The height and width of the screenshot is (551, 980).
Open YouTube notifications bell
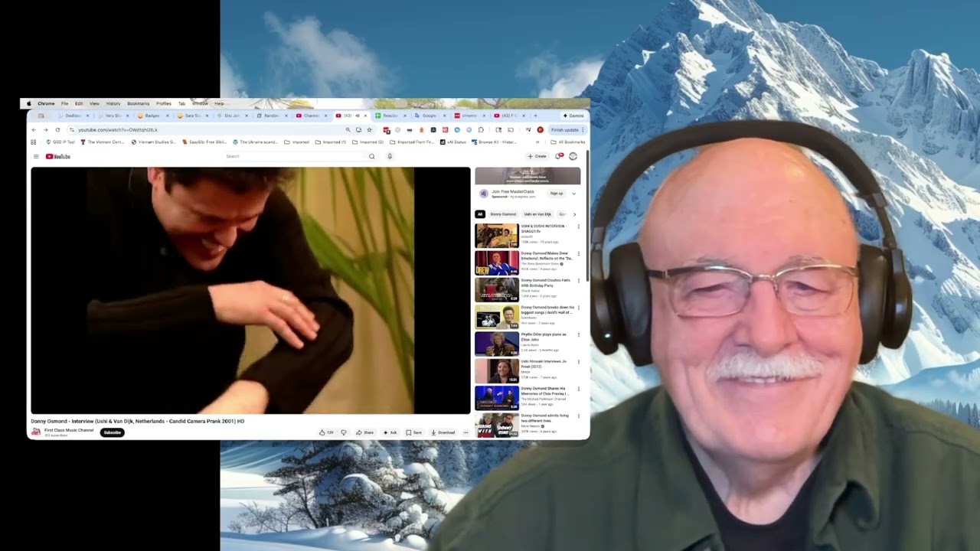point(559,156)
